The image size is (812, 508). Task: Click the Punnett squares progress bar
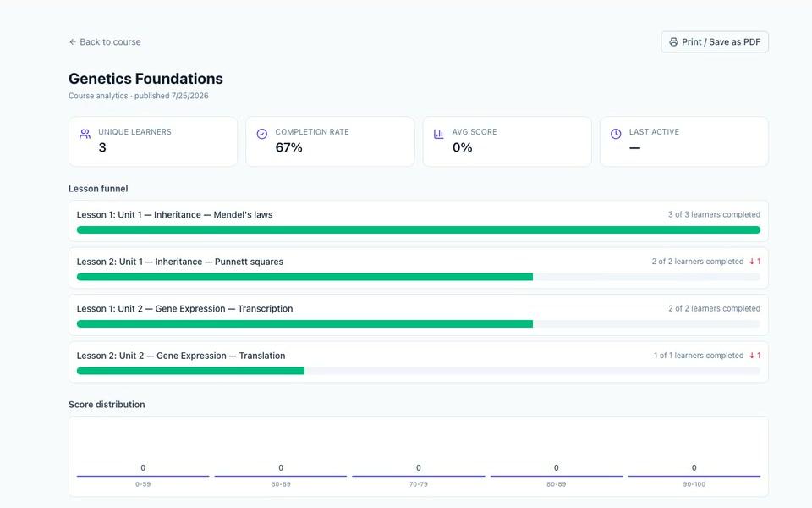pos(419,277)
